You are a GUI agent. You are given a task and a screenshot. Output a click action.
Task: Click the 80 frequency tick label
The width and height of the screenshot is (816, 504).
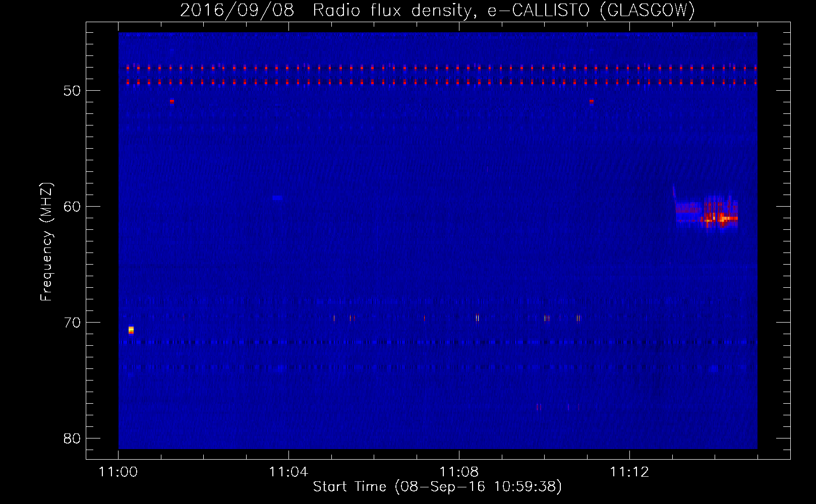coord(72,438)
